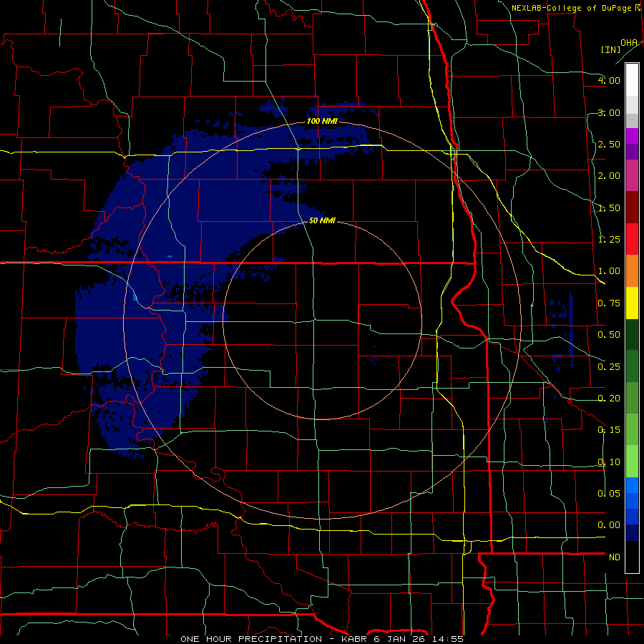The width and height of the screenshot is (644, 644).
Task: Click the NEXLAB-College of DuPage credit text
Action: pos(572,8)
